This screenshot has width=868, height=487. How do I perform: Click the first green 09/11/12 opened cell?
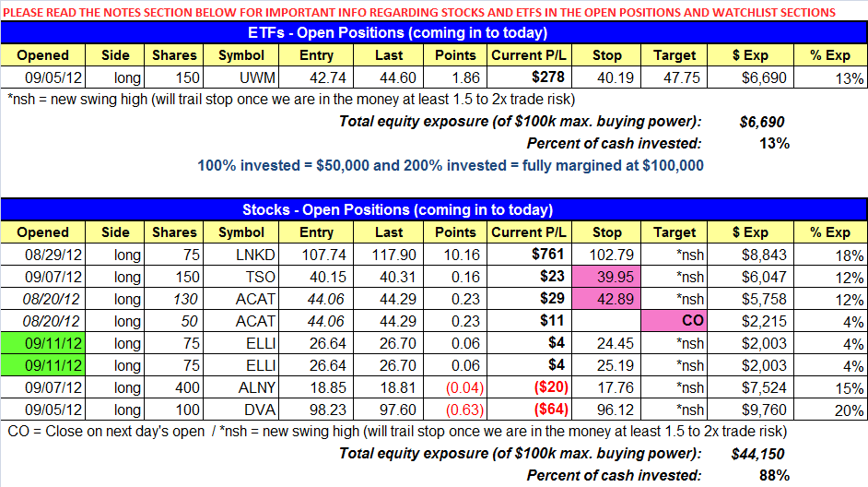[42, 343]
